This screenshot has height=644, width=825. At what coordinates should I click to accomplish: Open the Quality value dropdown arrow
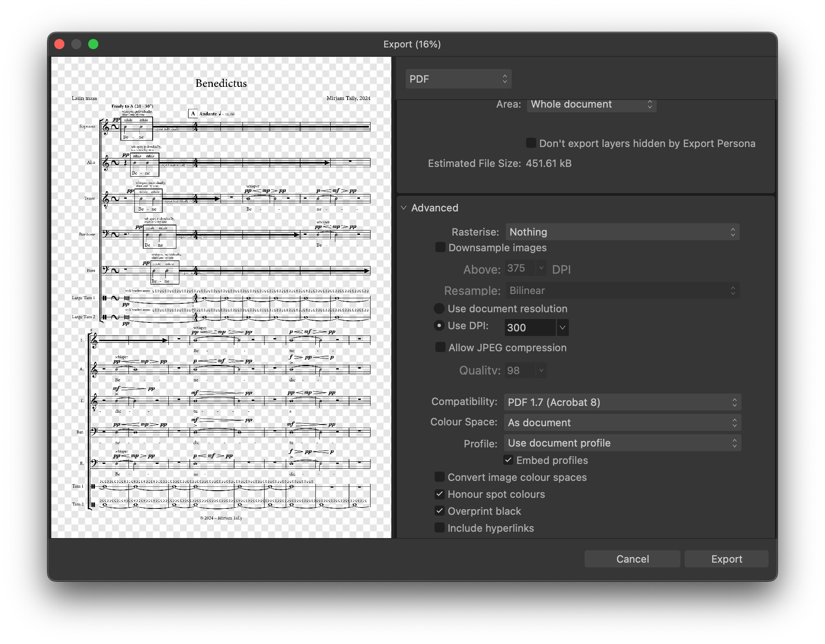pos(541,371)
